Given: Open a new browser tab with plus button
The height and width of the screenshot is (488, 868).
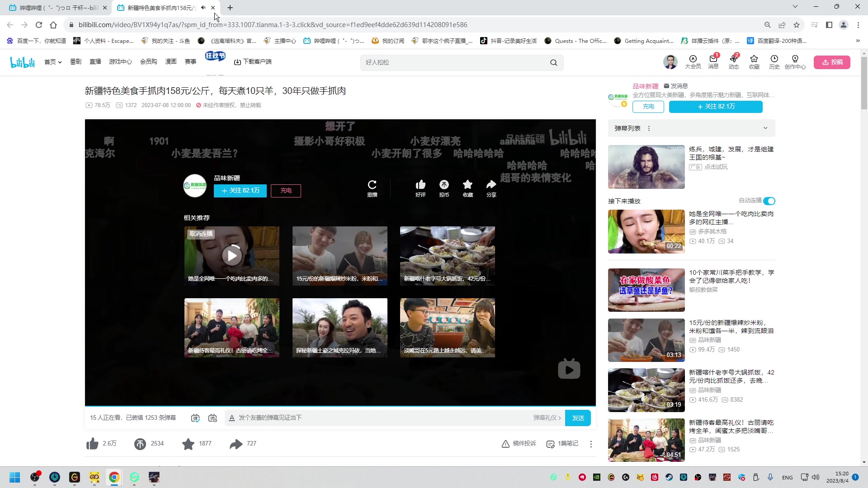Looking at the screenshot, I should 230,8.
